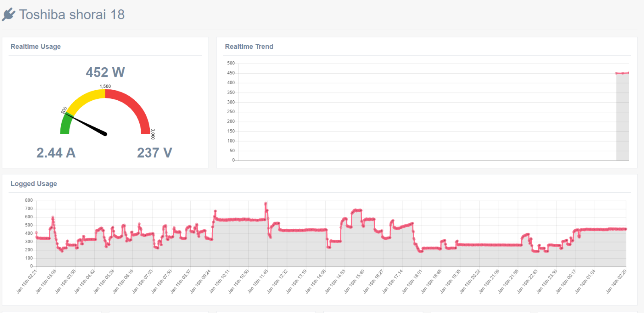Click the plug icon beside Toshiba shorai 18

pyautogui.click(x=8, y=15)
